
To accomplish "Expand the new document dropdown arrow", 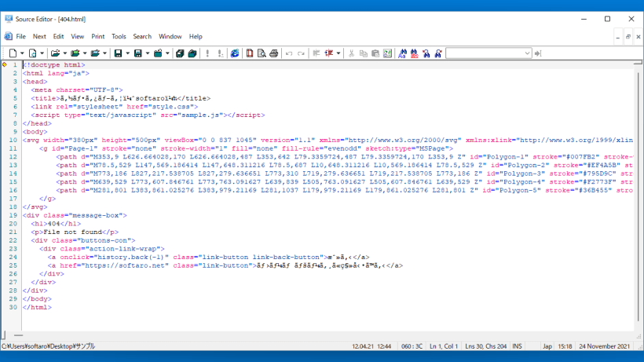I will point(22,53).
